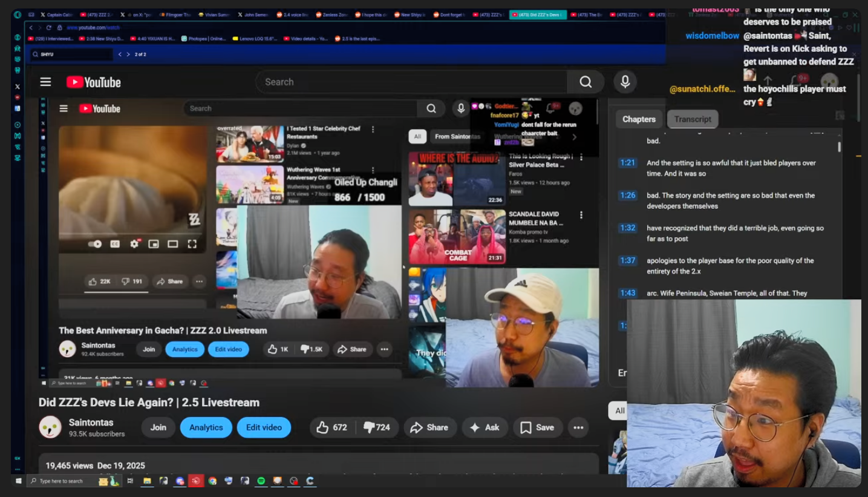The height and width of the screenshot is (497, 868).
Task: Open the Saintontas avatar next to 93.5K subscribers
Action: point(50,427)
